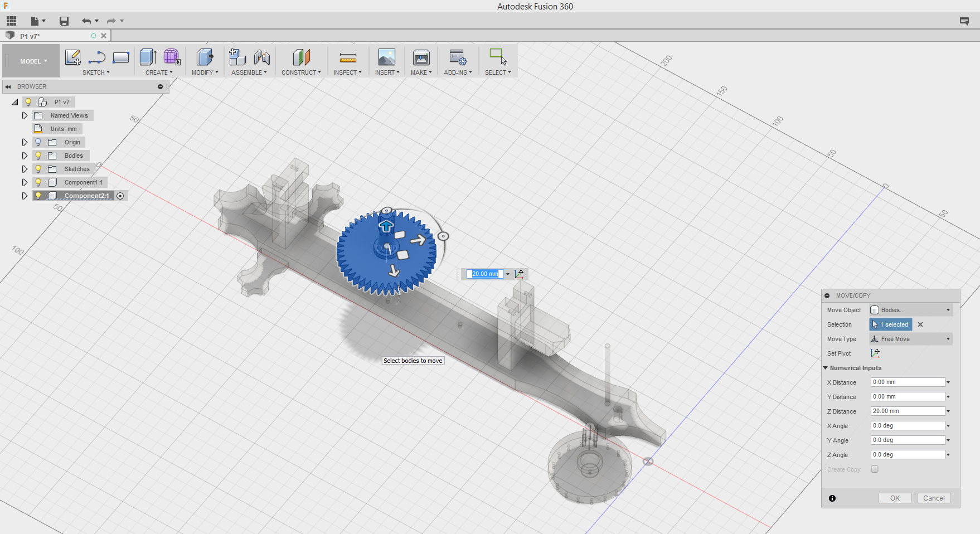Click the upward move arrow manipulator
980x534 pixels.
pos(386,226)
